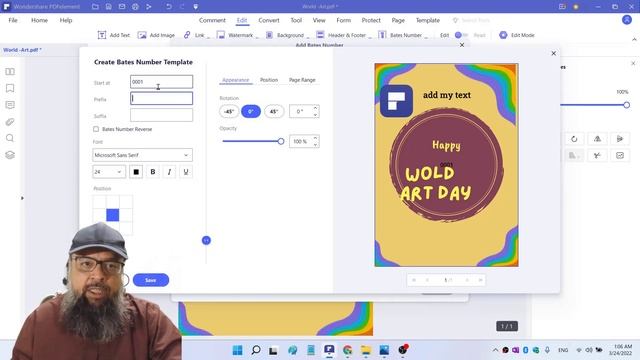640x360 pixels.
Task: Click the Link tool icon
Action: (187, 35)
